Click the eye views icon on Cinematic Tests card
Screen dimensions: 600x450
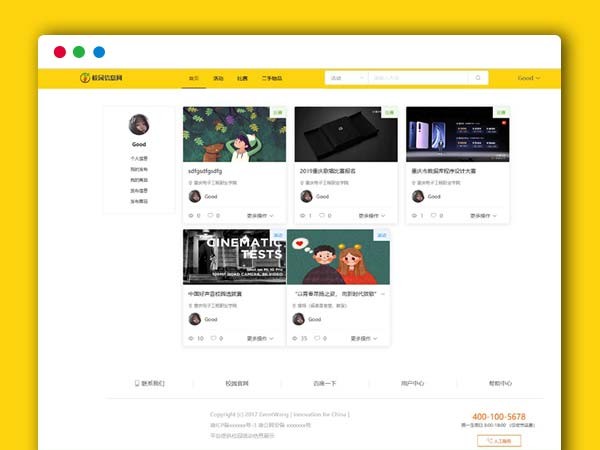191,338
